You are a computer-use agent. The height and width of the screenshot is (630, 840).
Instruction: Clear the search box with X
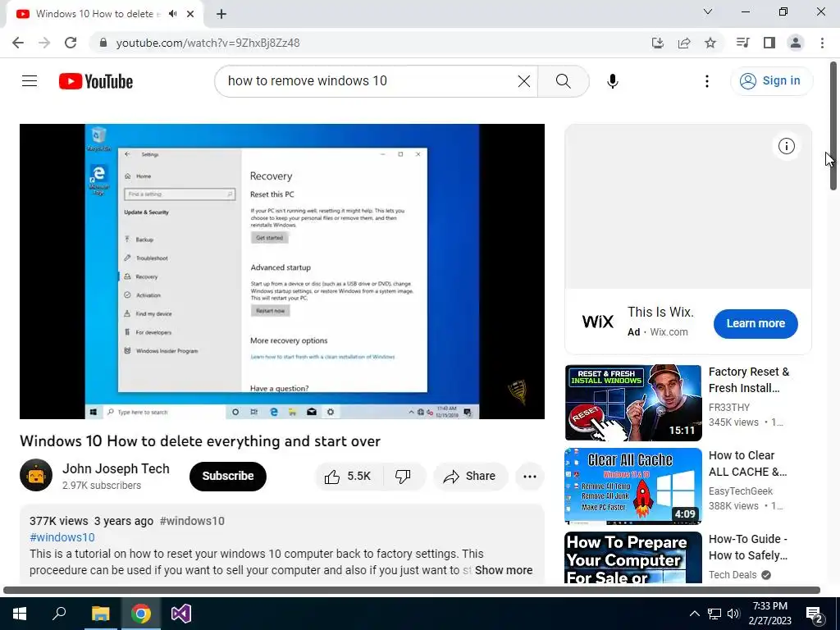pos(524,81)
